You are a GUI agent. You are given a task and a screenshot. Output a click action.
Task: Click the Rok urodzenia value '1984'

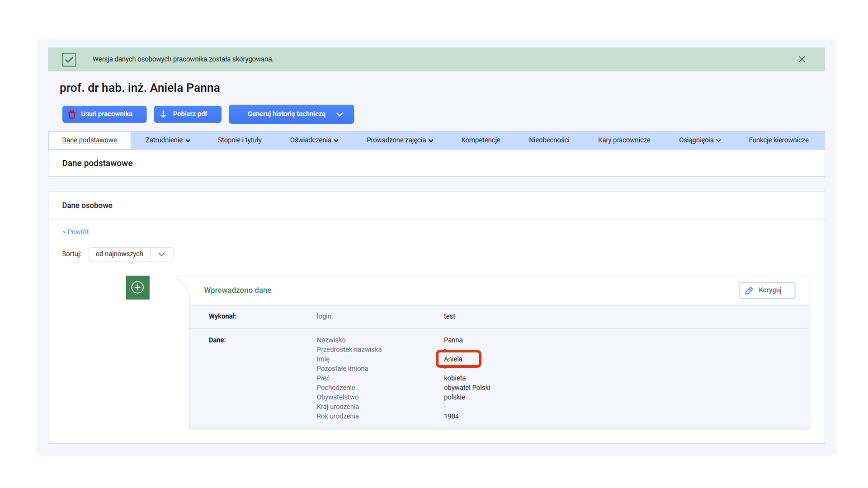pyautogui.click(x=451, y=416)
